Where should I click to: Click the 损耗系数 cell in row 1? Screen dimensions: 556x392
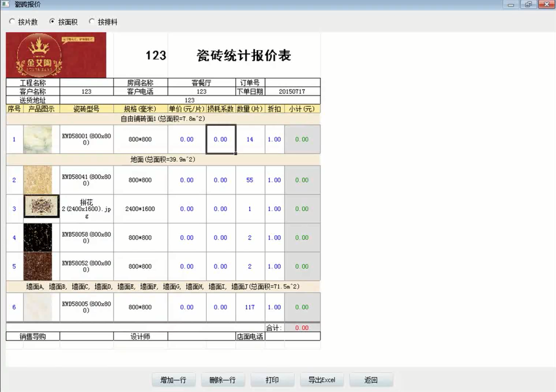click(x=220, y=139)
